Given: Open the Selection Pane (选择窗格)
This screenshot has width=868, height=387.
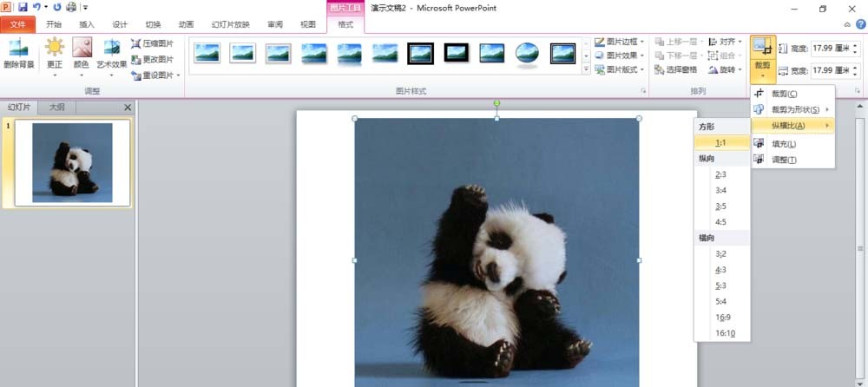Looking at the screenshot, I should click(x=674, y=69).
